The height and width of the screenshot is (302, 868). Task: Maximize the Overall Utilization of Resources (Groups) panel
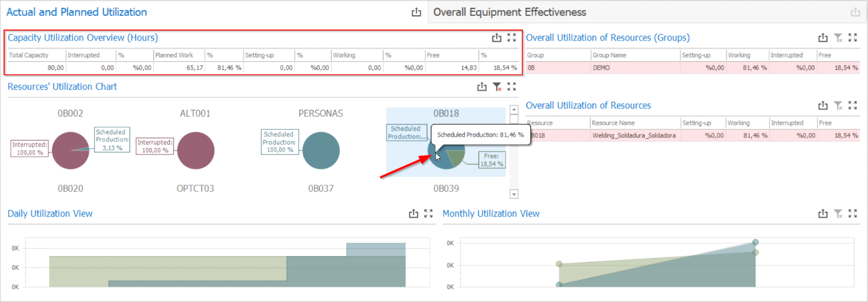pyautogui.click(x=852, y=38)
